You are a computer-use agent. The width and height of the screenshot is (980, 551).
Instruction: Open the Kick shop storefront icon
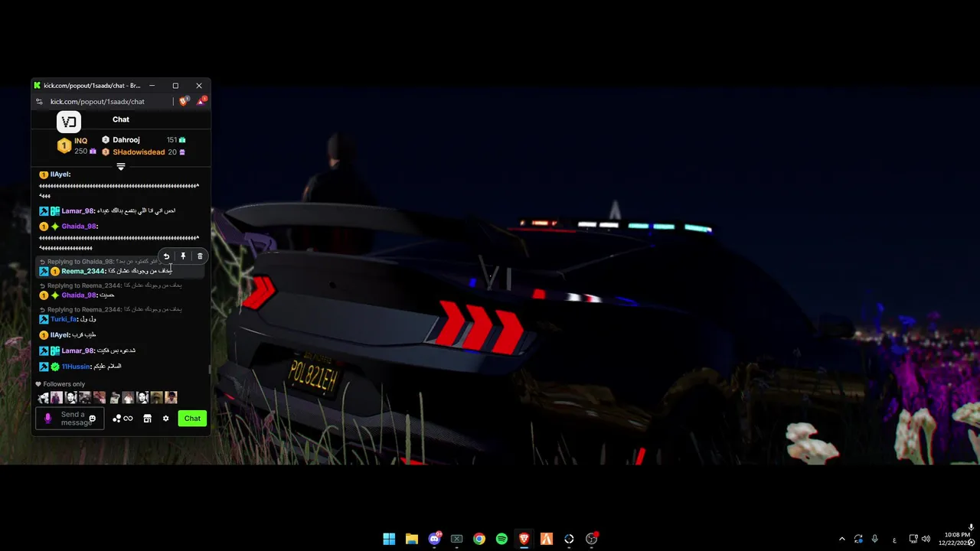(147, 419)
